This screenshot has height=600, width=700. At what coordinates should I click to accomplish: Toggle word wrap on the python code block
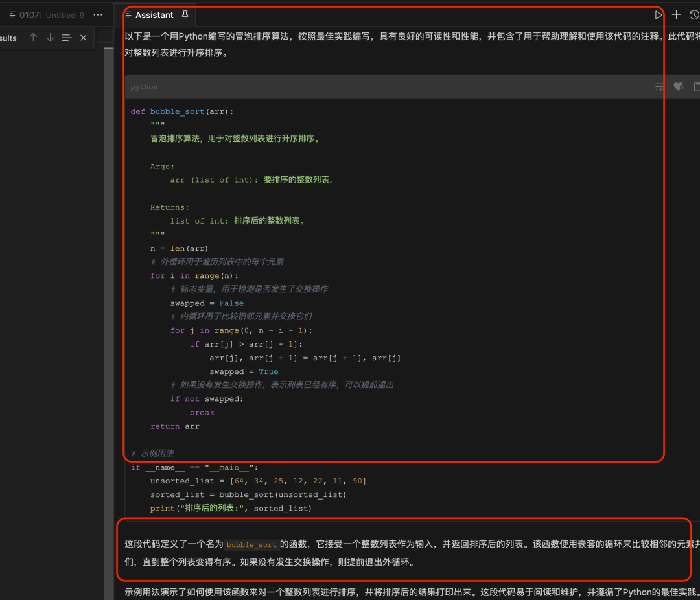(659, 87)
